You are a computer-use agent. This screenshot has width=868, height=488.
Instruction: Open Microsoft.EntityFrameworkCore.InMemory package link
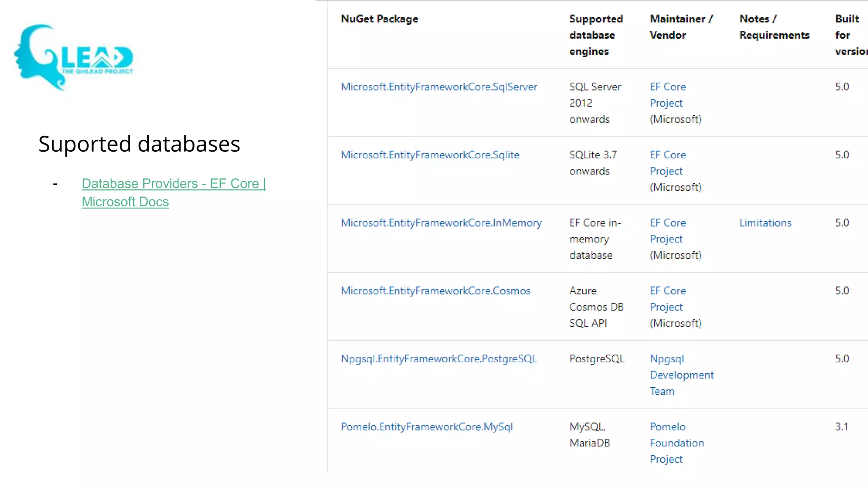tap(441, 223)
